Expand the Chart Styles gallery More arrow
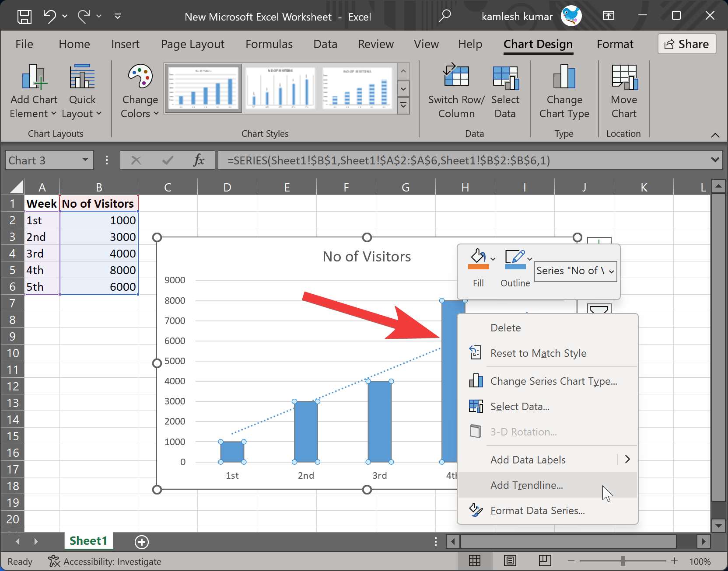 [403, 105]
